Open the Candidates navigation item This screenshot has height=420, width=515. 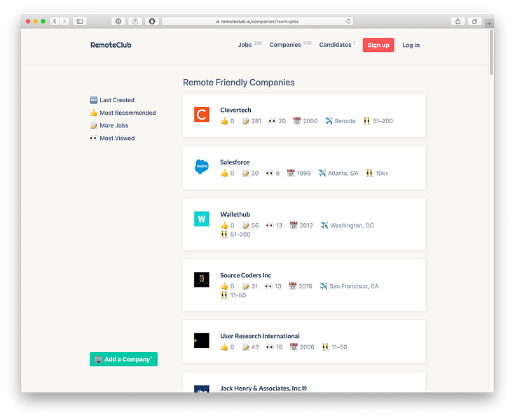(337, 45)
